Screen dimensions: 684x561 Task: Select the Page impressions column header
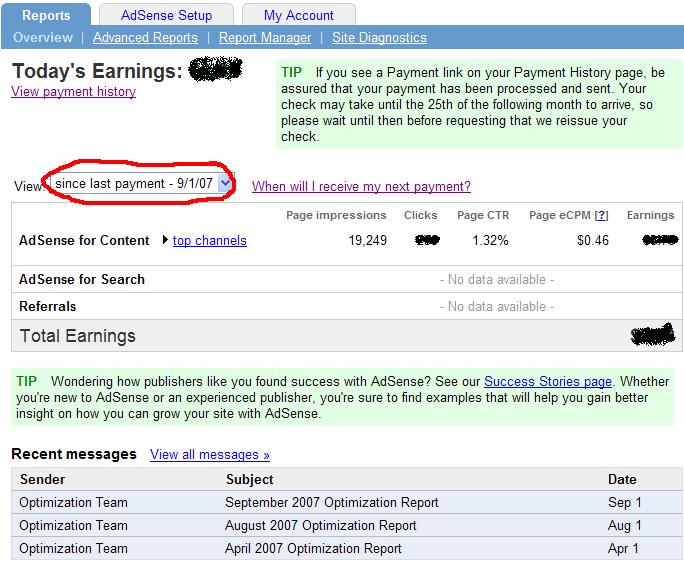pyautogui.click(x=336, y=215)
